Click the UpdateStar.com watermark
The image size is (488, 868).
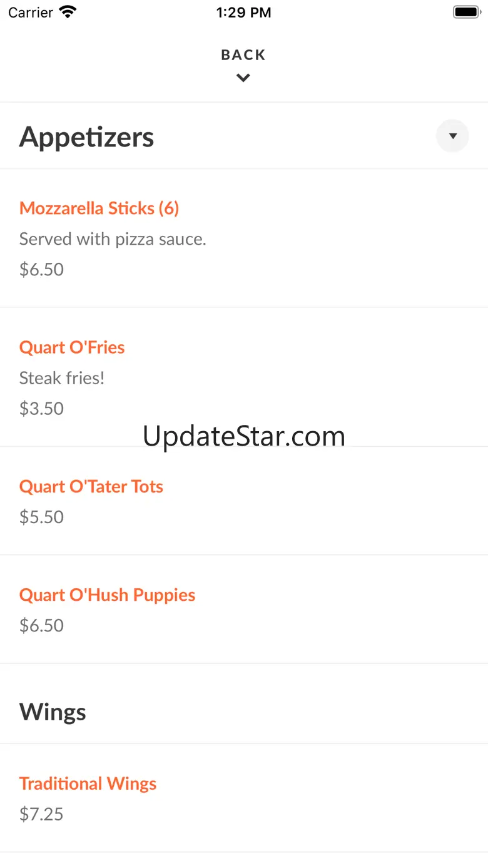[243, 436]
